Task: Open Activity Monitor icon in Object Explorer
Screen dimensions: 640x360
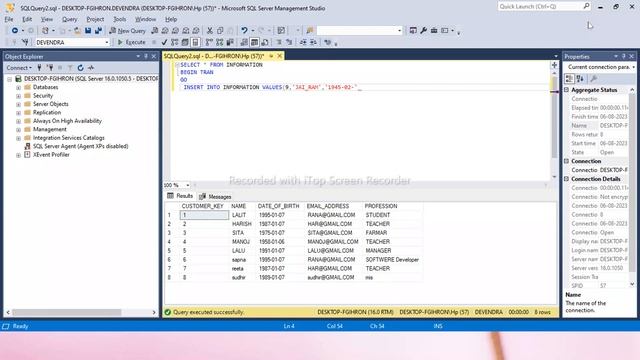Action: pos(91,68)
